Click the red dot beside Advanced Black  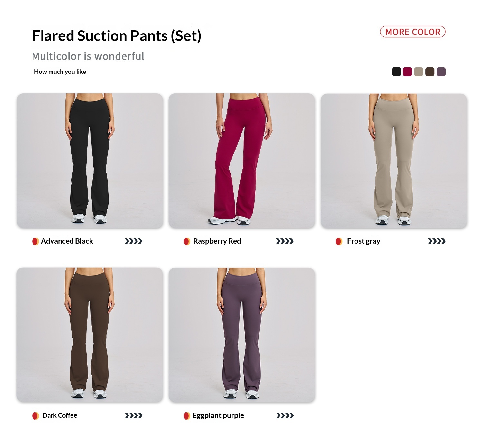(x=35, y=241)
